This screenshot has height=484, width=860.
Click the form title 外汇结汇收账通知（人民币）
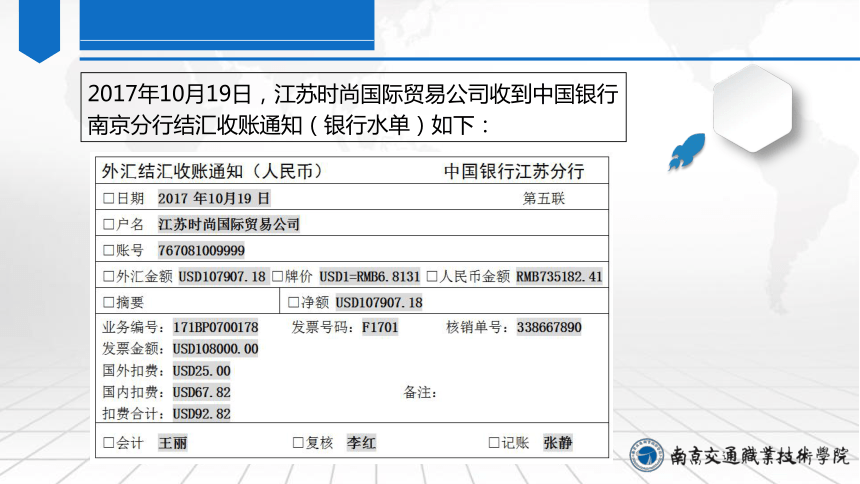(x=212, y=172)
